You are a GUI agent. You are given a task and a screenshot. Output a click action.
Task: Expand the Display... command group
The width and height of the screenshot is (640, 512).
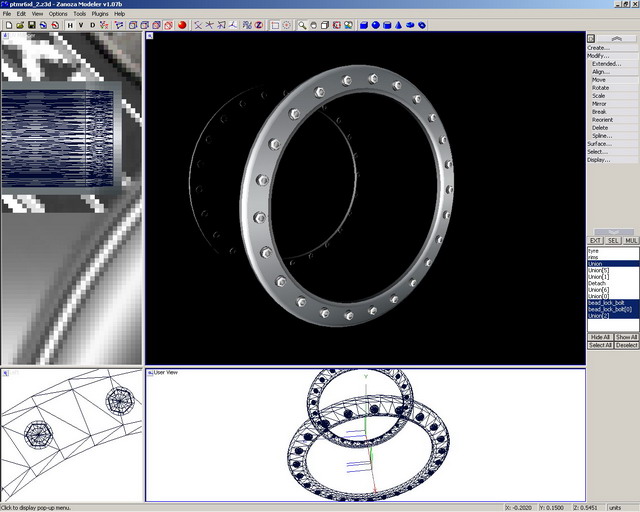pos(598,159)
